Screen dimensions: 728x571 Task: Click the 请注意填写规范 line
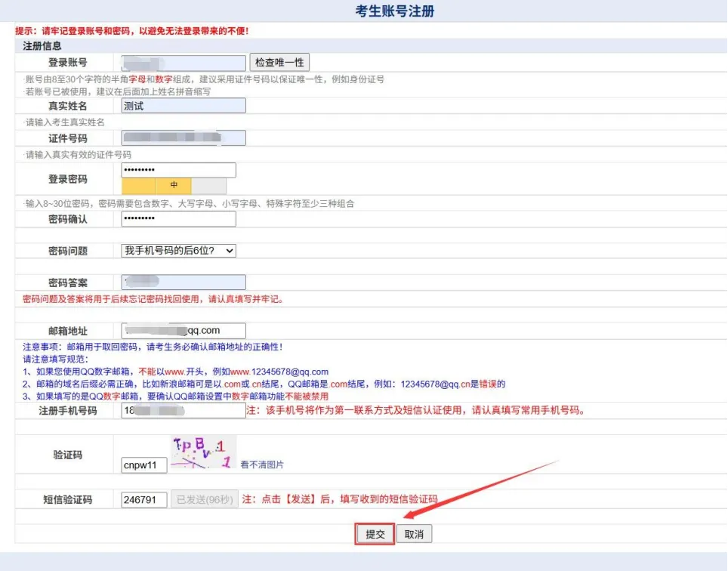pos(55,360)
